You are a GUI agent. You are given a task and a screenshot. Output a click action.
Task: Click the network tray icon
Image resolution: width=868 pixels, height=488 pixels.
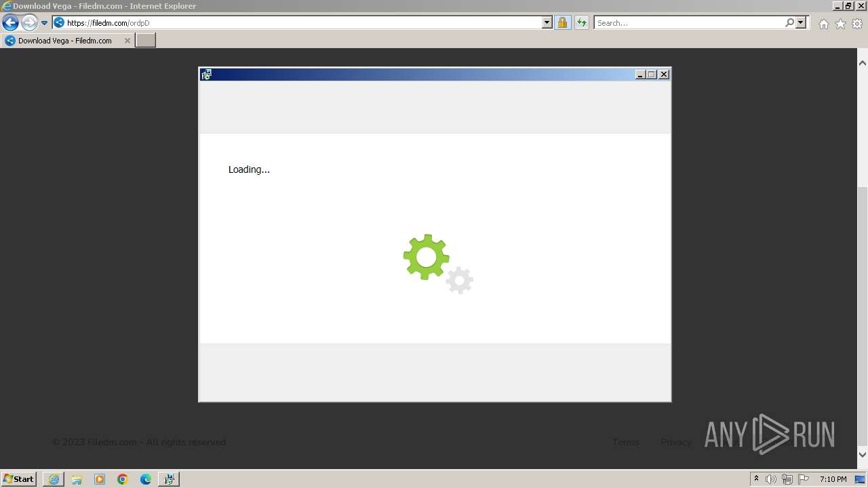point(787,479)
